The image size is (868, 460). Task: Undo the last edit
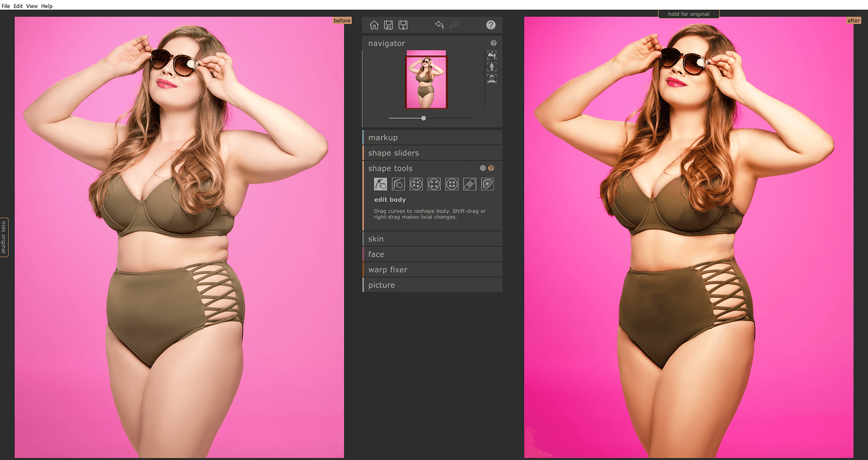point(439,25)
